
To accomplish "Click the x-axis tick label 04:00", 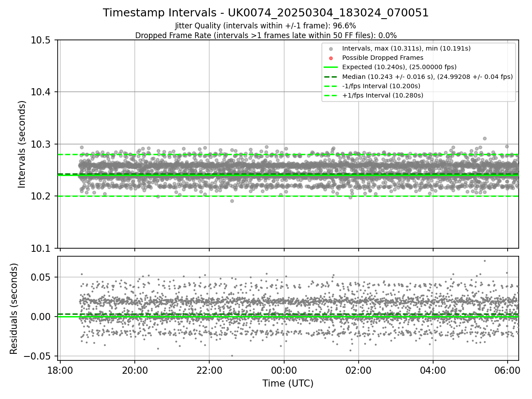I will (433, 370).
